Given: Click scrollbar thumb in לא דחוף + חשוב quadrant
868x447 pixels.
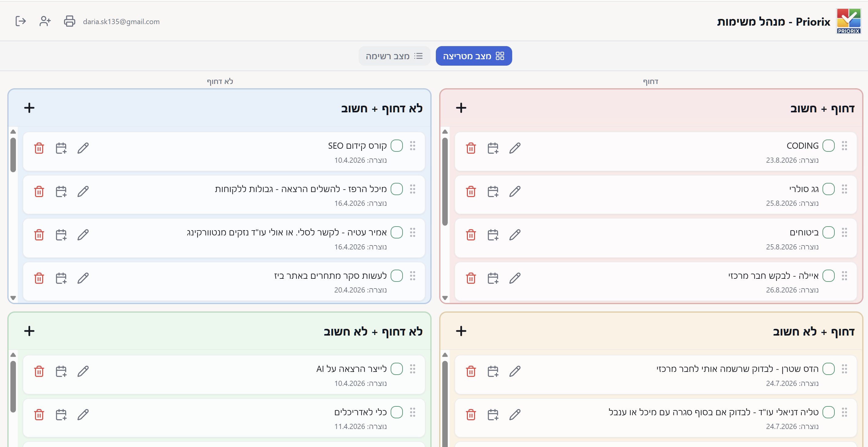Looking at the screenshot, I should [x=13, y=155].
